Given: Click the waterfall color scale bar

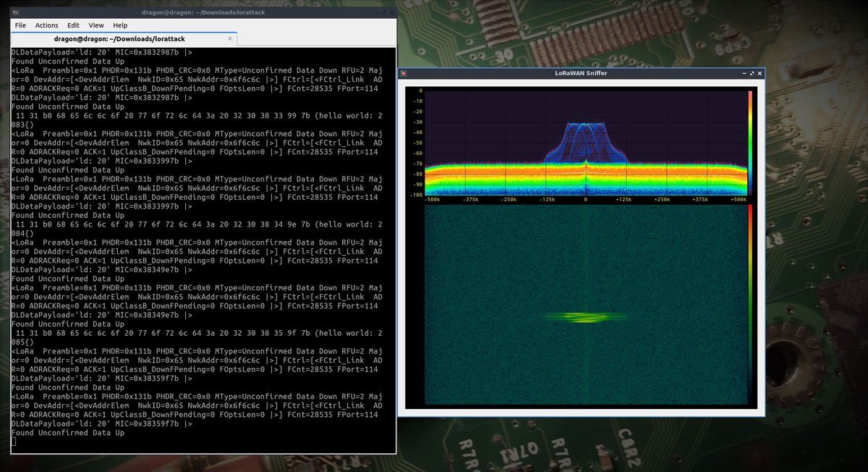Looking at the screenshot, I should (x=750, y=304).
